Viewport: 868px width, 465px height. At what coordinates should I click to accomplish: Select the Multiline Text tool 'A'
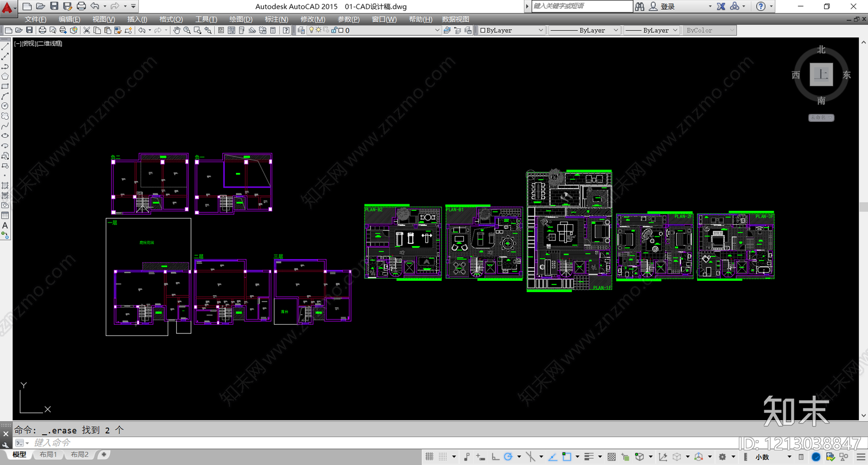[x=5, y=225]
